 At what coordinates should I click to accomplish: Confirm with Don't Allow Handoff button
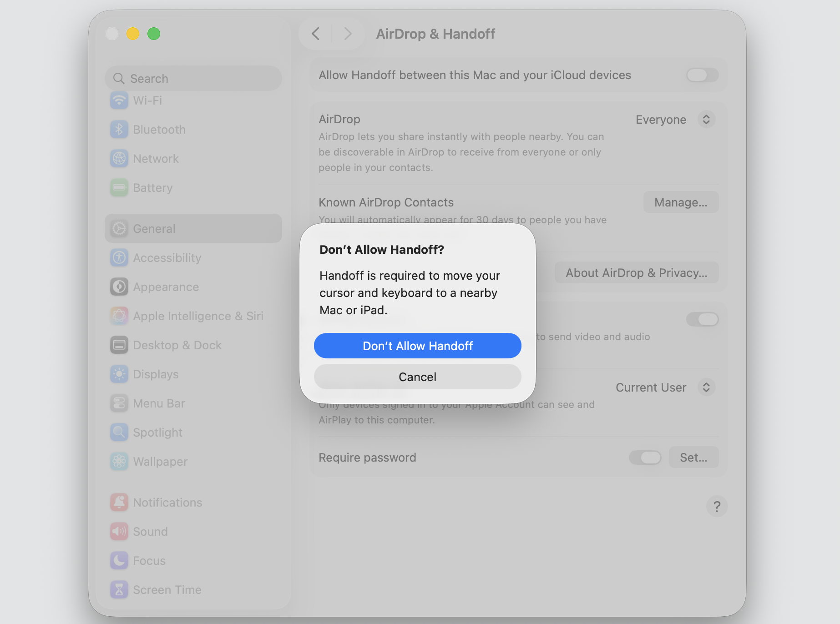pos(418,346)
